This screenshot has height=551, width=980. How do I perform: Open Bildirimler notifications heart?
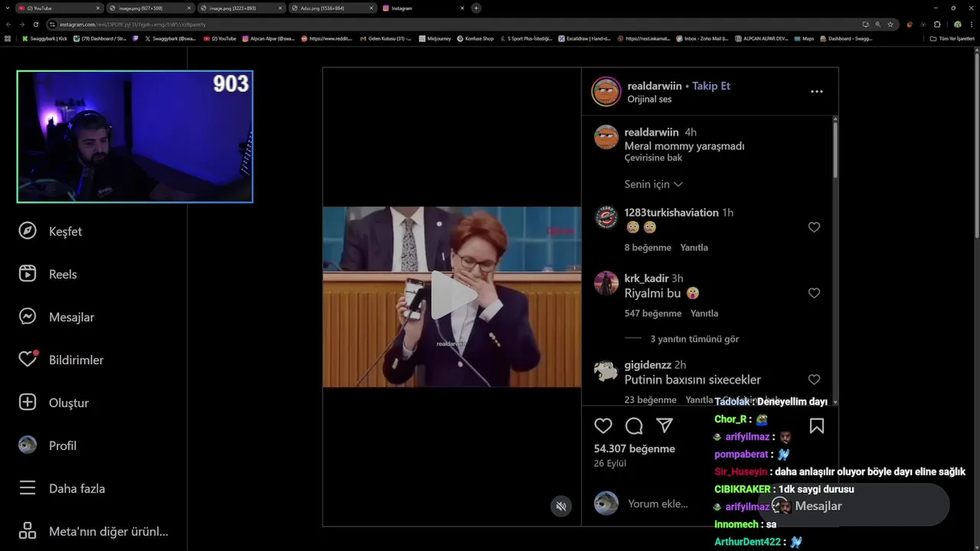point(61,360)
